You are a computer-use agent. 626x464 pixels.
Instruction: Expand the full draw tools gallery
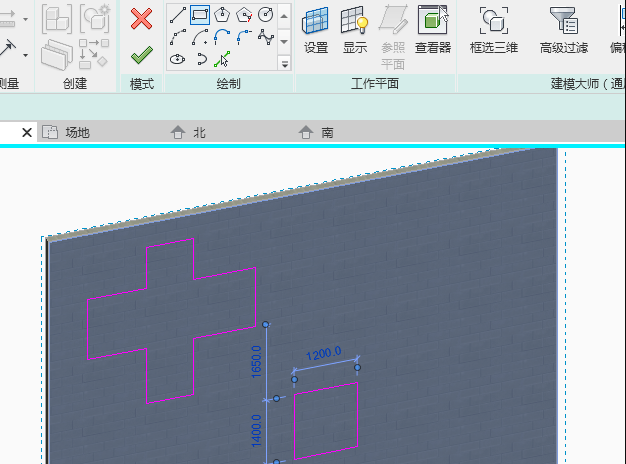coord(285,64)
